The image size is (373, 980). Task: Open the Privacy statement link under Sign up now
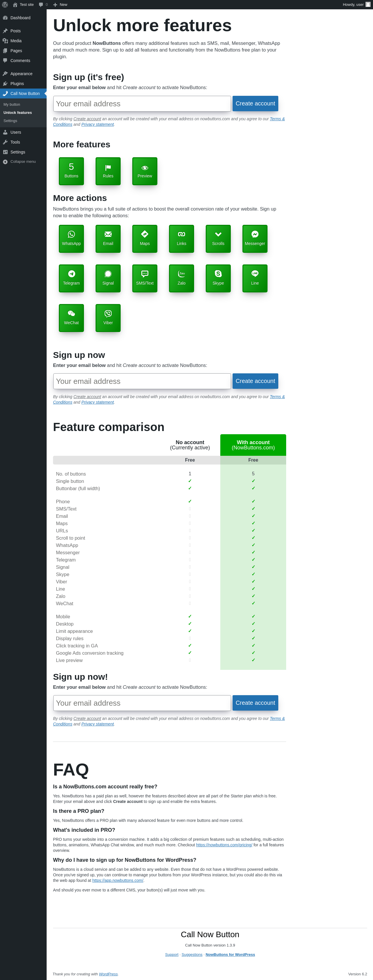pos(97,402)
